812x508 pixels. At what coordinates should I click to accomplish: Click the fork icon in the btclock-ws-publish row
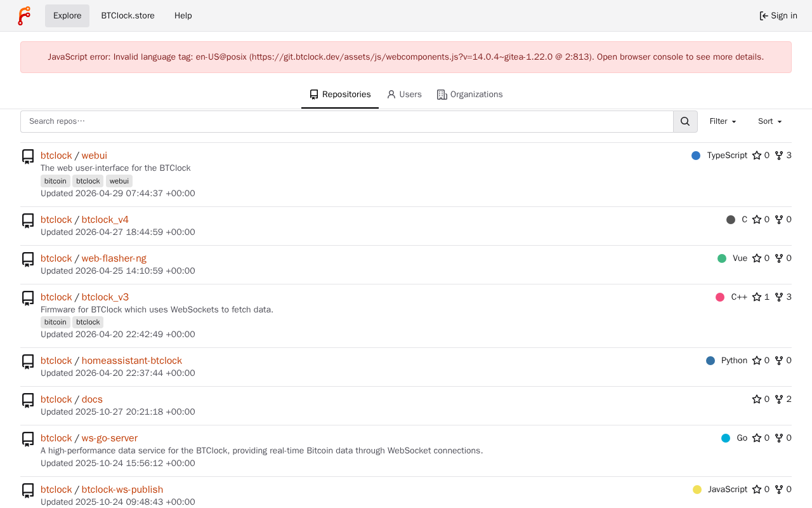click(x=779, y=490)
